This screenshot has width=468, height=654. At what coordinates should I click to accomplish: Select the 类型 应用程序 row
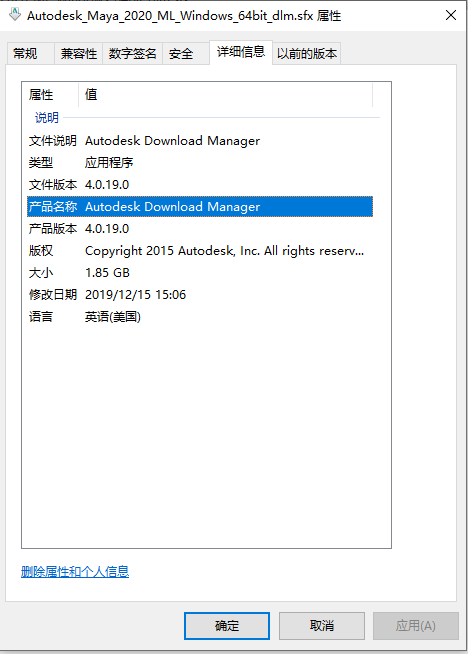[200, 163]
